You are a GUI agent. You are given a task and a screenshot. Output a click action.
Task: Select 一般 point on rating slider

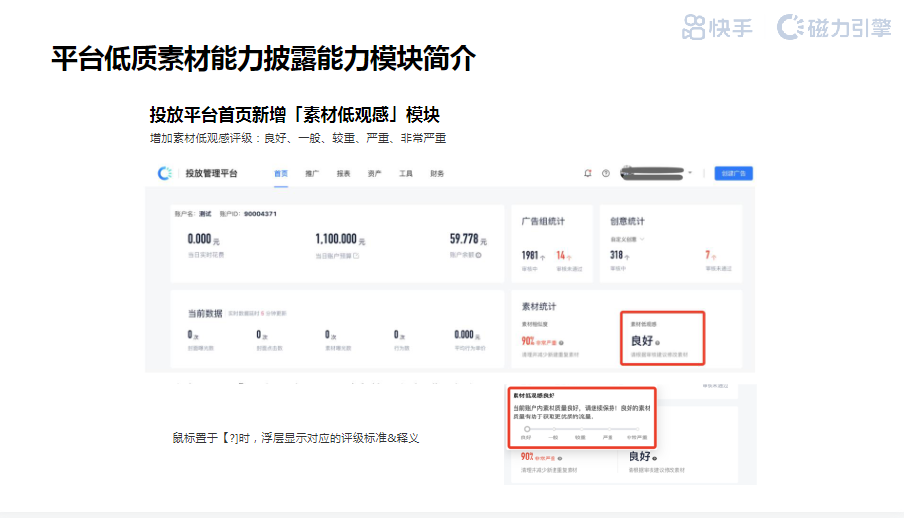coord(553,429)
